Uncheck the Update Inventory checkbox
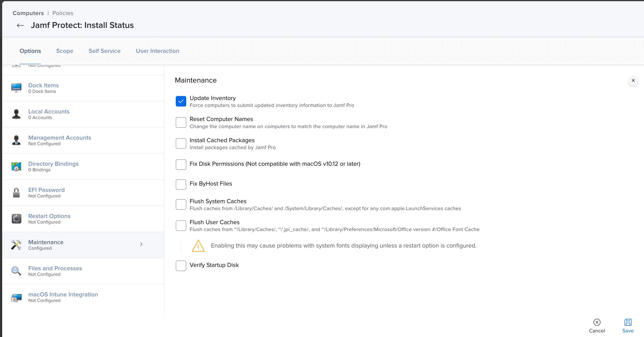Image resolution: width=644 pixels, height=337 pixels. (x=181, y=101)
